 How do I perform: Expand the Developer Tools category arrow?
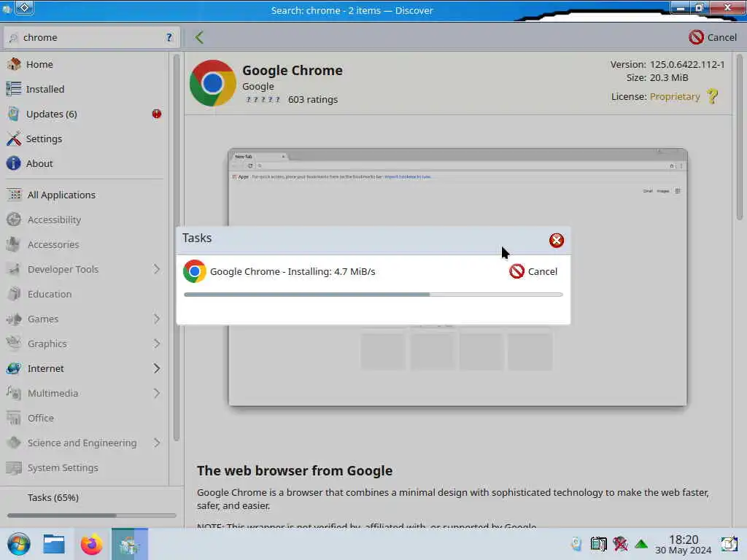[156, 269]
